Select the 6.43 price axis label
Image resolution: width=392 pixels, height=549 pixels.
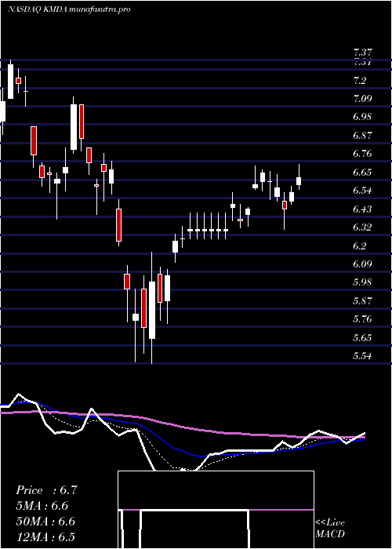[362, 209]
